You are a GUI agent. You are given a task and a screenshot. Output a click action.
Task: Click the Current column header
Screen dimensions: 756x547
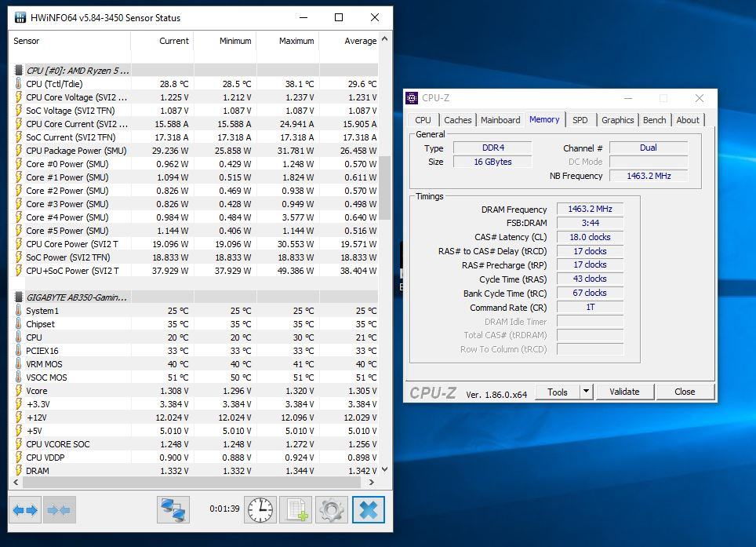coord(162,41)
